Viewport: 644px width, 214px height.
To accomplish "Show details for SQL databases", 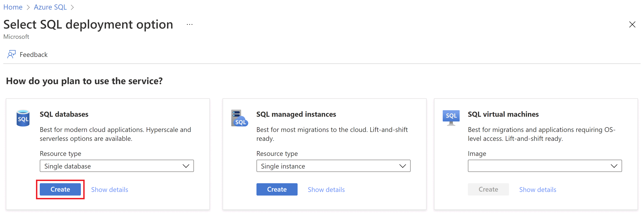I will [x=109, y=189].
